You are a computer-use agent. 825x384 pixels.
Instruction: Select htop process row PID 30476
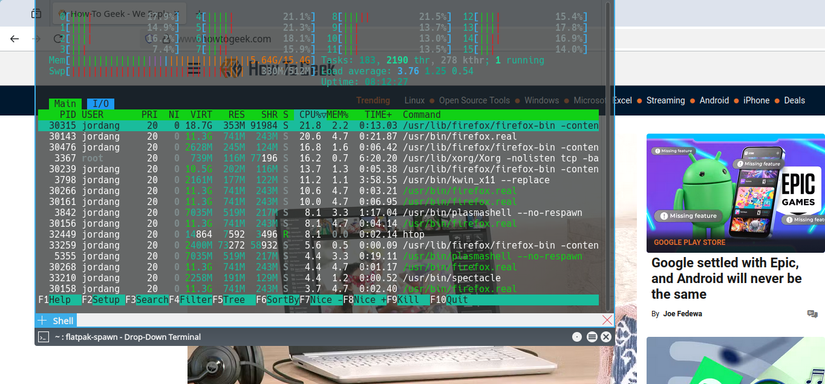318,147
